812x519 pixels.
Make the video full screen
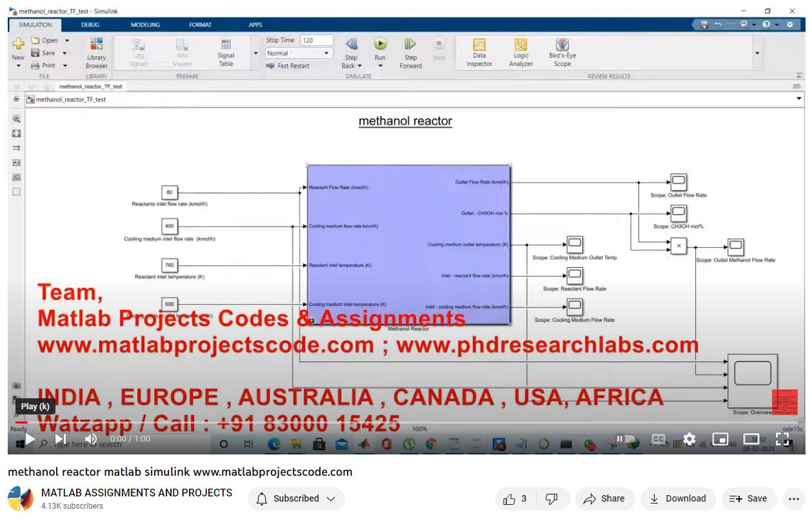[x=782, y=439]
